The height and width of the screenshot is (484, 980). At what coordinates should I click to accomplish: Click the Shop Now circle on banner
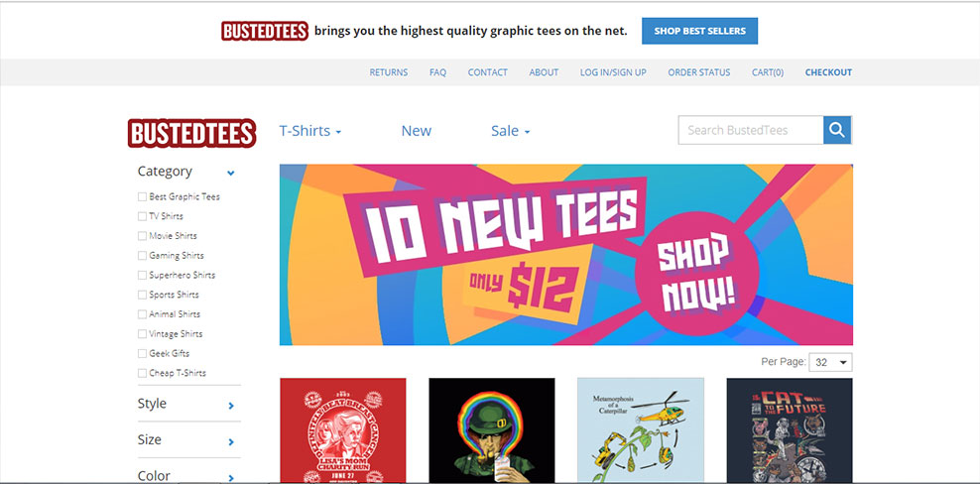pos(697,274)
